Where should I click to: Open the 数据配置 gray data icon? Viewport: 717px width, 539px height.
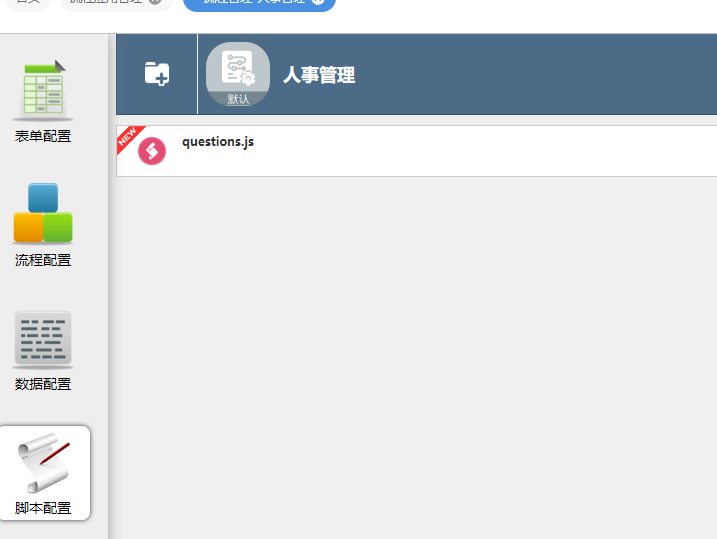43,340
